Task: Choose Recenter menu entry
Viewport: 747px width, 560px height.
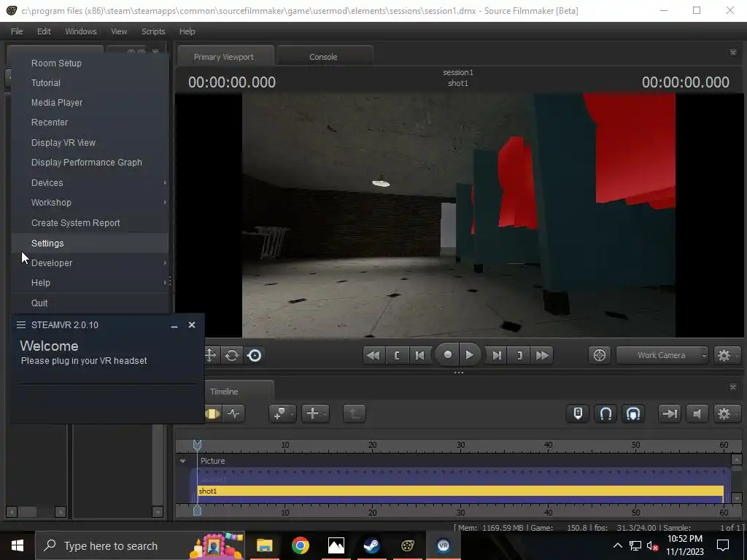Action: click(x=90, y=122)
